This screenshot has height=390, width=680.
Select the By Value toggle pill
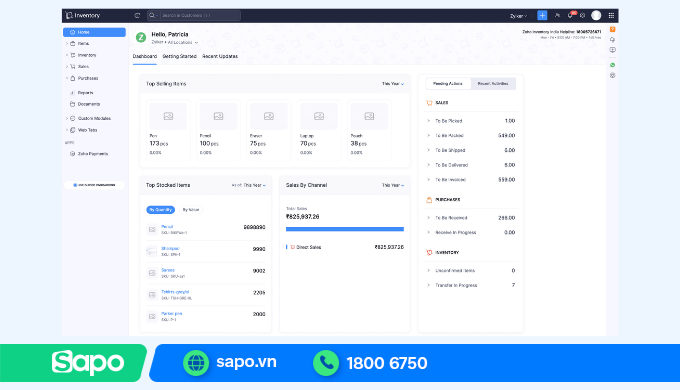pyautogui.click(x=191, y=210)
